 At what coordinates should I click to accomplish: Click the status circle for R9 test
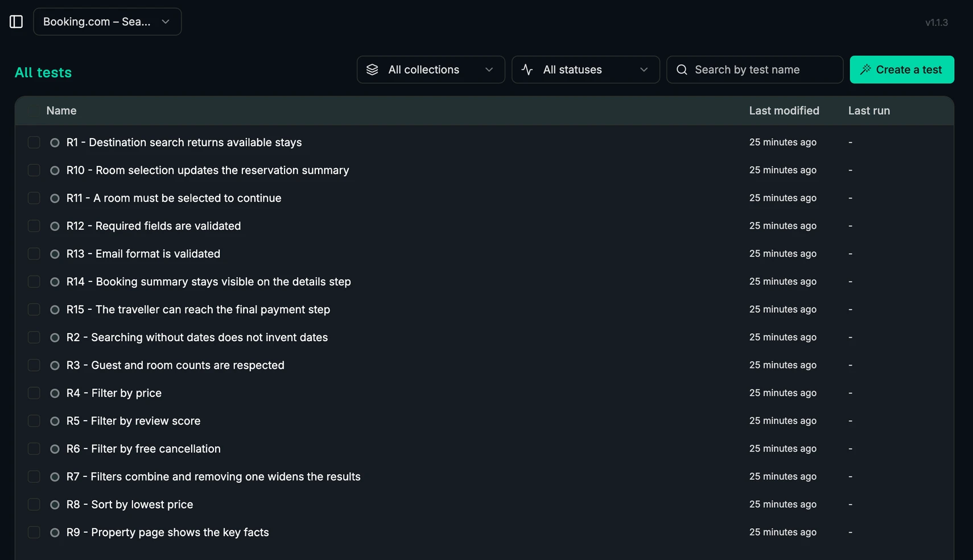pyautogui.click(x=55, y=533)
